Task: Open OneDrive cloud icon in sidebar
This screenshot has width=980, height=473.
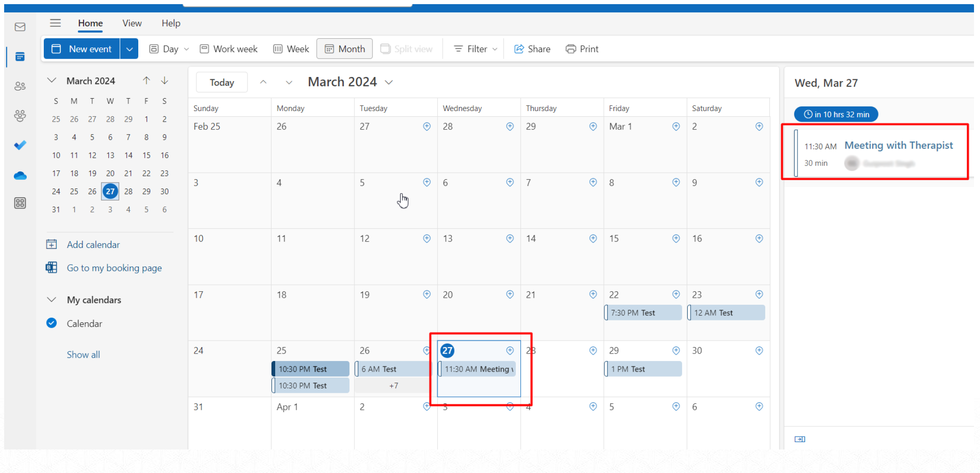Action: (x=20, y=176)
